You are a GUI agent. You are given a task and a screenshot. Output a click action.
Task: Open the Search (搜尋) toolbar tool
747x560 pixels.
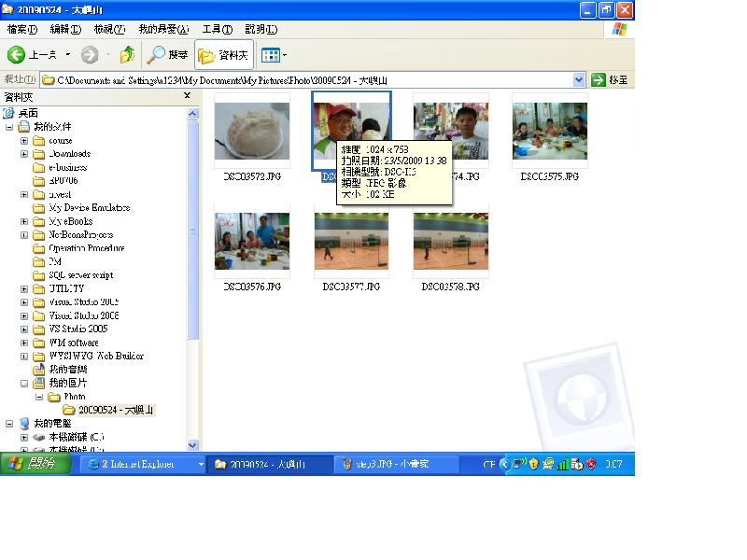click(x=168, y=55)
